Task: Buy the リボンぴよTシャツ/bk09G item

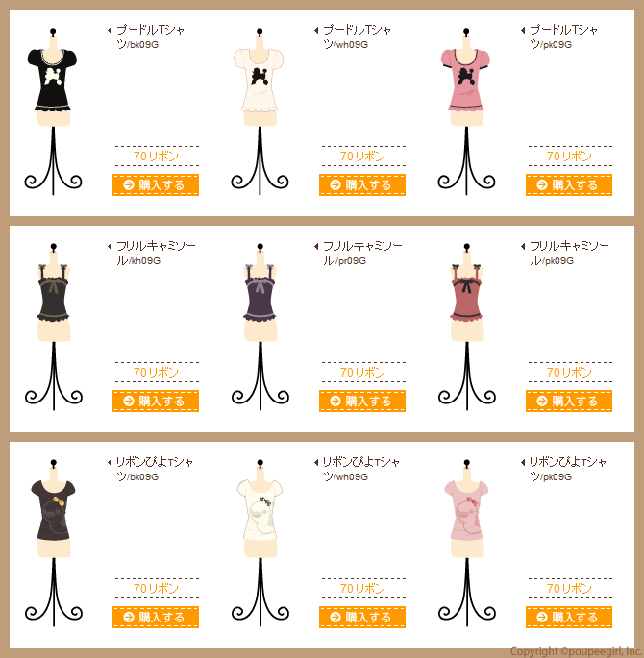Action: click(156, 617)
